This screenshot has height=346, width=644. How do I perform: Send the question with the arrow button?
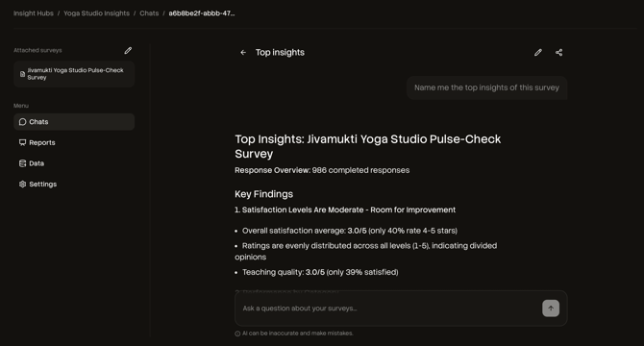tap(551, 309)
